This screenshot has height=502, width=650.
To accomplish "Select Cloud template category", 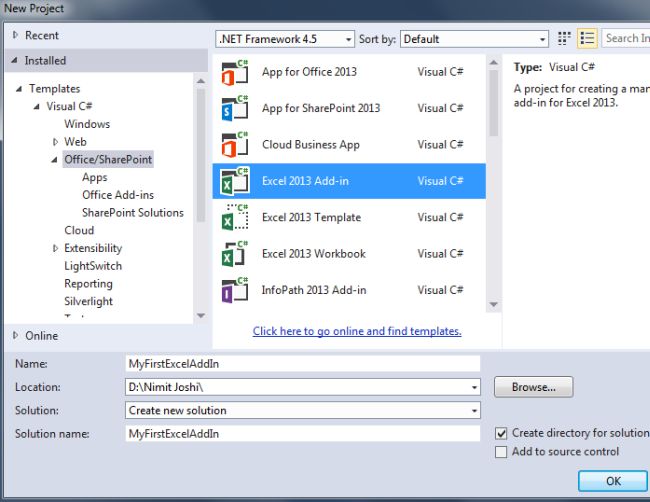I will 79,230.
